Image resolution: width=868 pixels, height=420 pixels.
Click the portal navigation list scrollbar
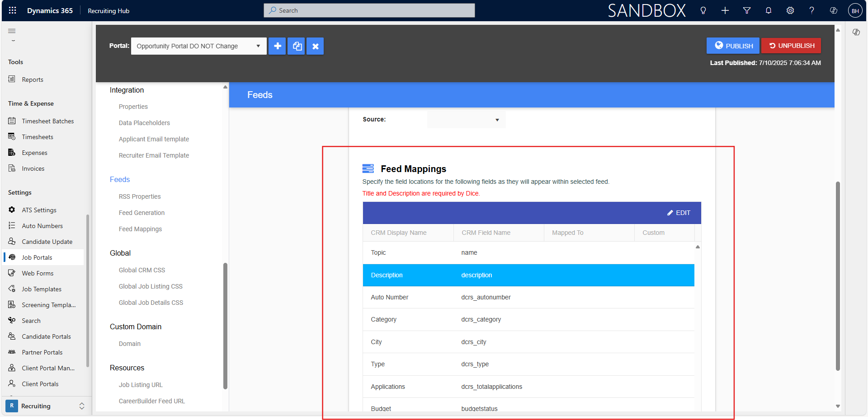pyautogui.click(x=225, y=326)
